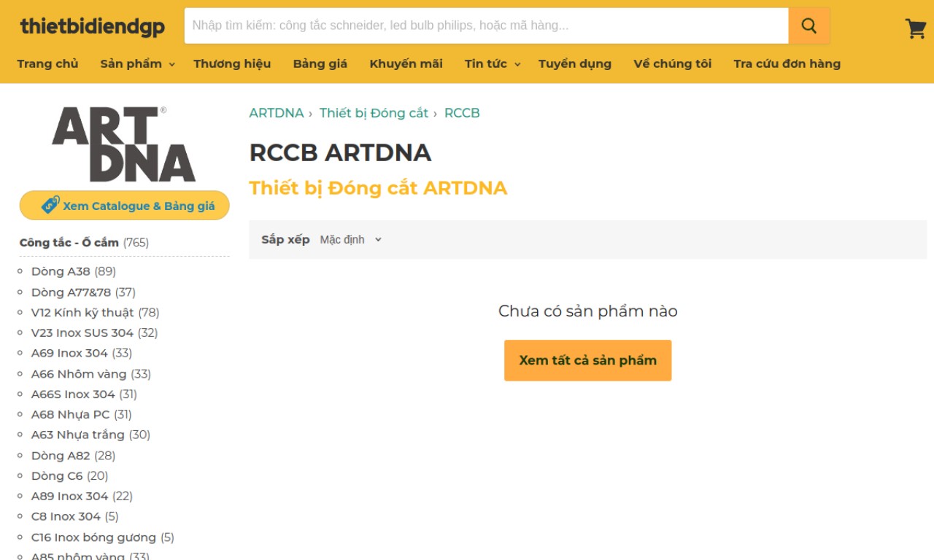The height and width of the screenshot is (560, 934).
Task: Click the Chưa có sản phẩm nào message
Action: pyautogui.click(x=588, y=311)
